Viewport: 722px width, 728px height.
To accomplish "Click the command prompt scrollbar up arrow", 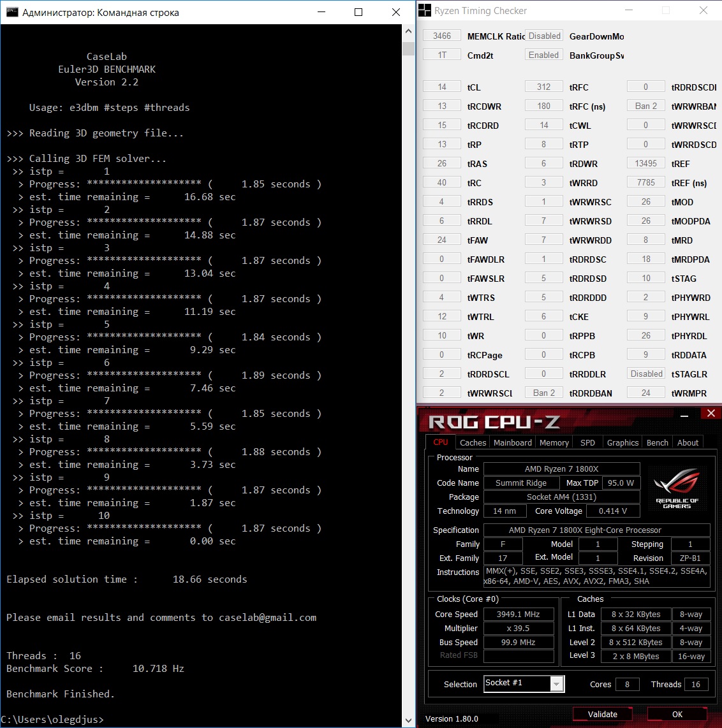I will click(408, 31).
